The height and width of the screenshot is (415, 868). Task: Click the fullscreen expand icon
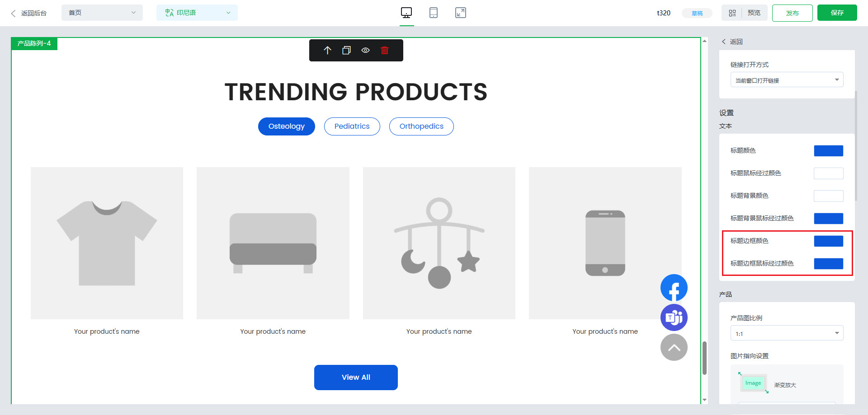tap(460, 13)
